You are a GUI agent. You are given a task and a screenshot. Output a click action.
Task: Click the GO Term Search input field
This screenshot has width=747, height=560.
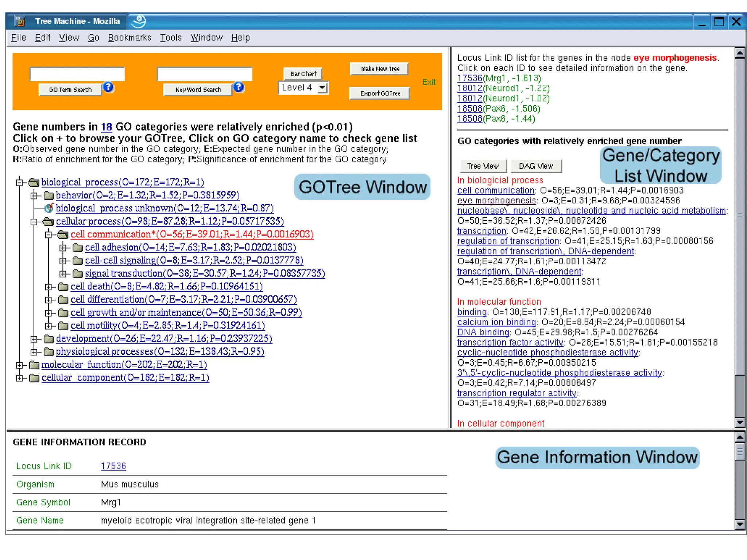(x=77, y=74)
